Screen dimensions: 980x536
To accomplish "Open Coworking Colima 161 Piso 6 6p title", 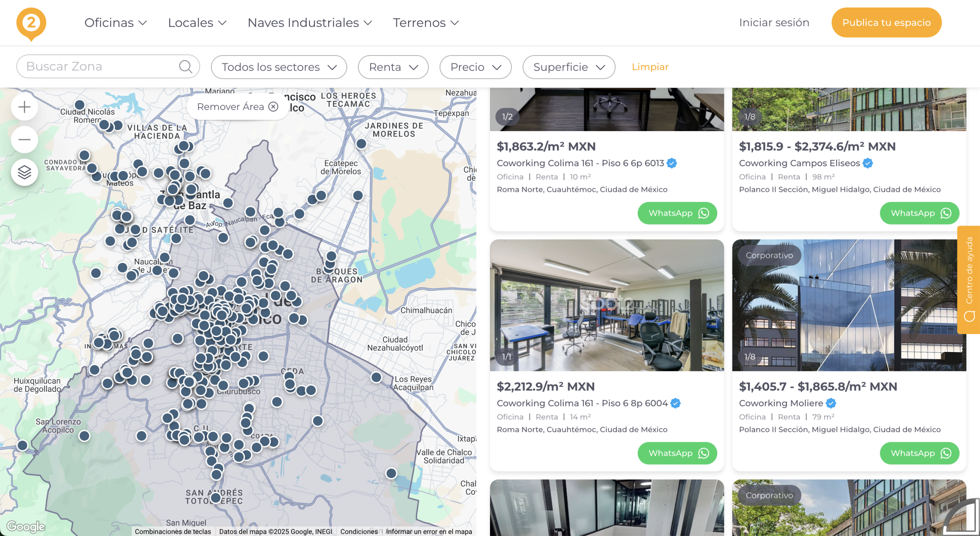I will click(x=580, y=163).
